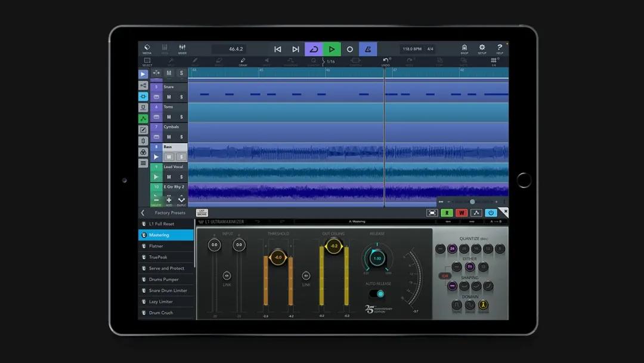Load the Lazy Limiter preset
Image resolution: width=644 pixels, height=363 pixels.
coord(166,302)
